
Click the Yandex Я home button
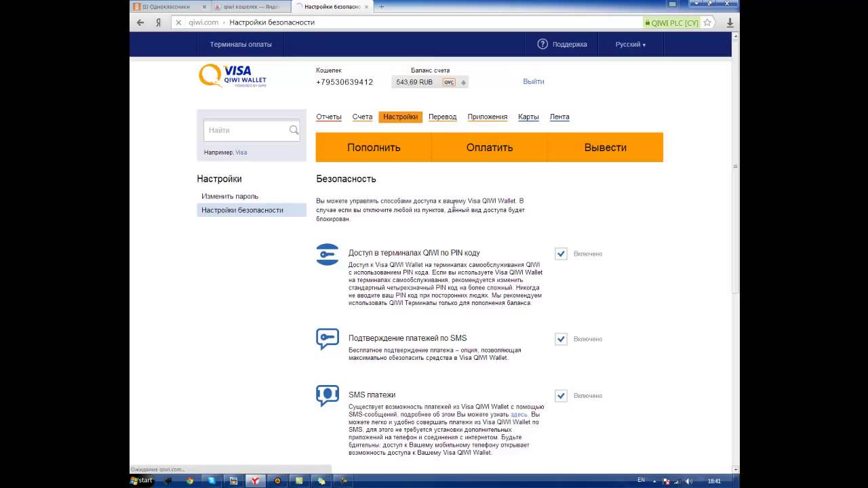coord(158,22)
